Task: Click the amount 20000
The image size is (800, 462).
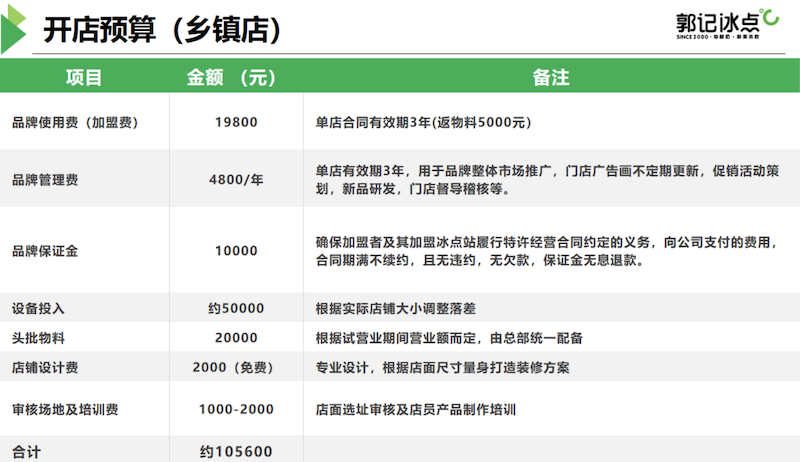Action: click(x=236, y=338)
